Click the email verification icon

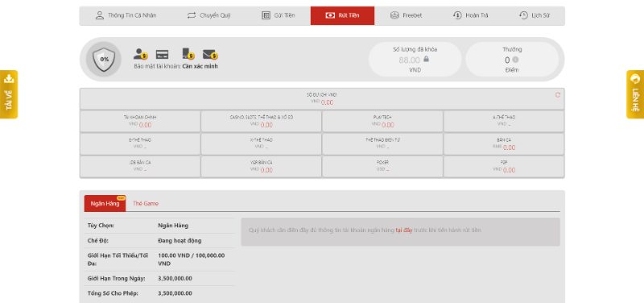tap(210, 54)
